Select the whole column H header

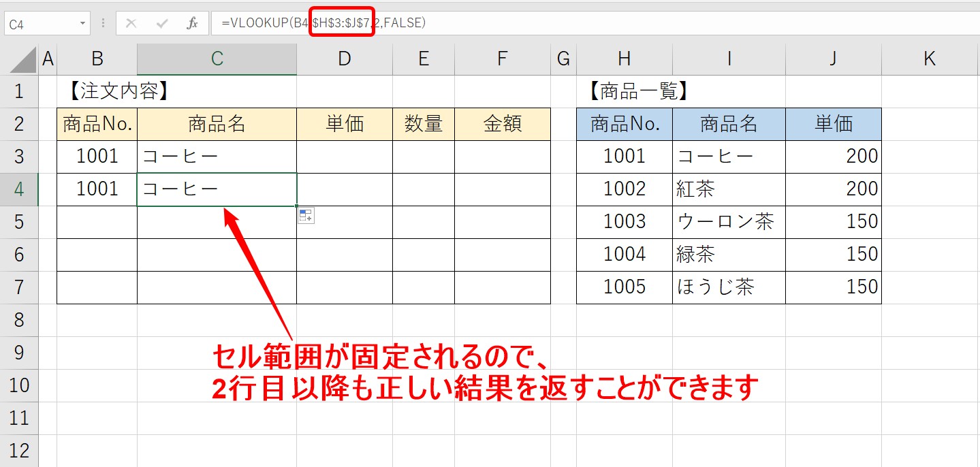tap(624, 59)
